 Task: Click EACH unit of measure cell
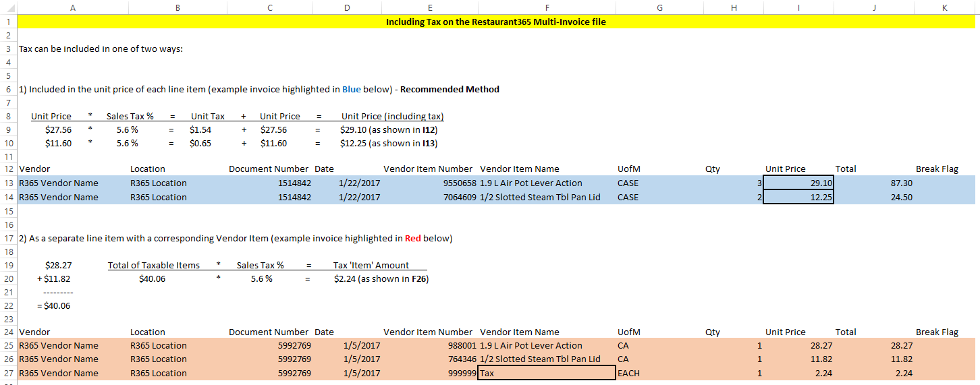pos(628,373)
